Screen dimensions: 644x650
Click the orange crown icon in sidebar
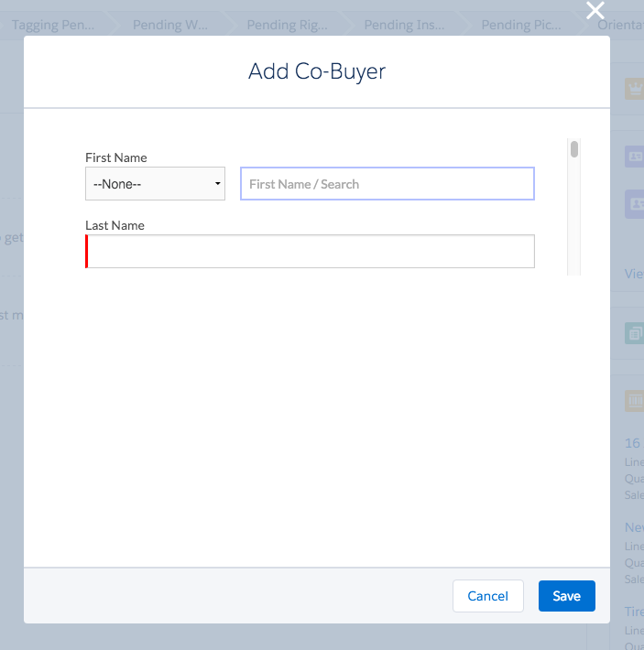[634, 87]
